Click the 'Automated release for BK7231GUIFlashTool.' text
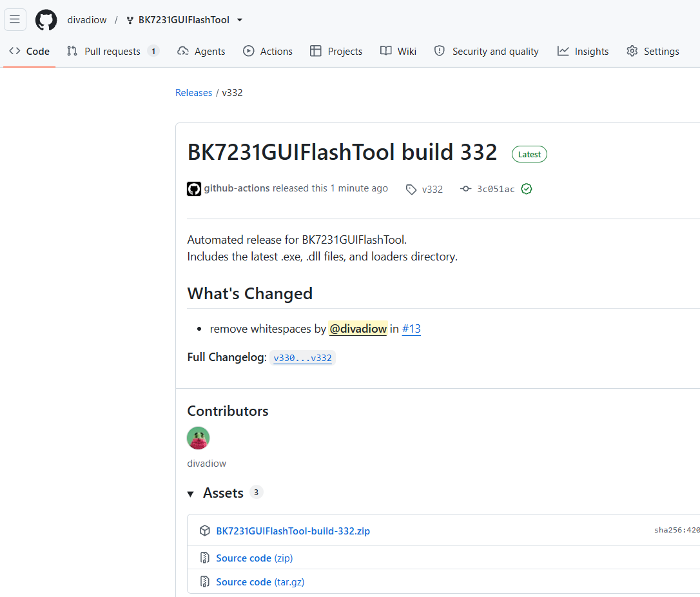The image size is (700, 597). [297, 240]
